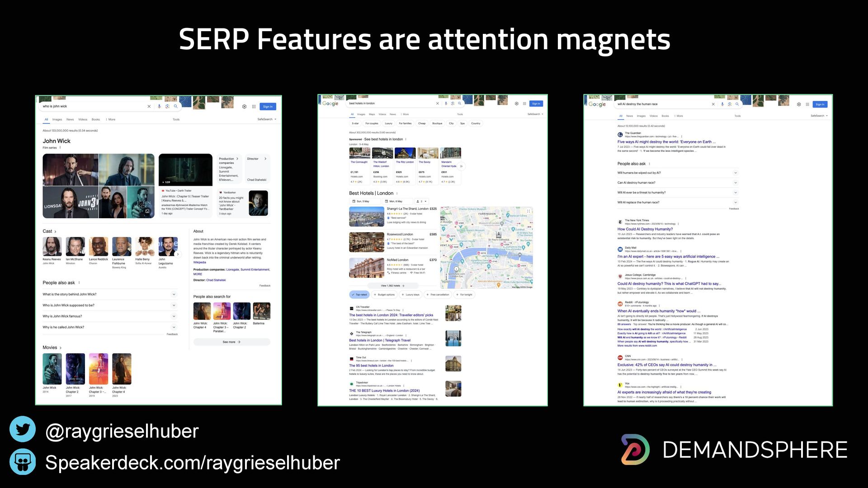Play the John Wick Chapter 5 trailer thumbnail
Viewport: 868px width, 488px height.
(185, 170)
